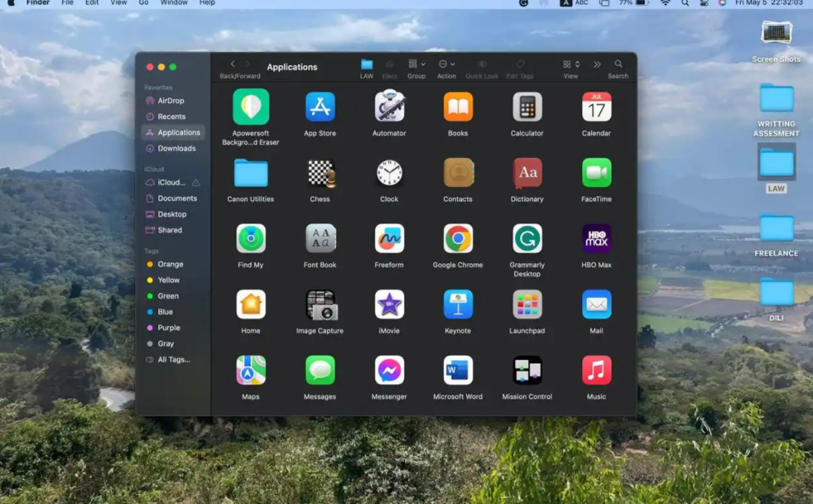Select the Maps app icon
This screenshot has width=813, height=504.
coord(250,371)
